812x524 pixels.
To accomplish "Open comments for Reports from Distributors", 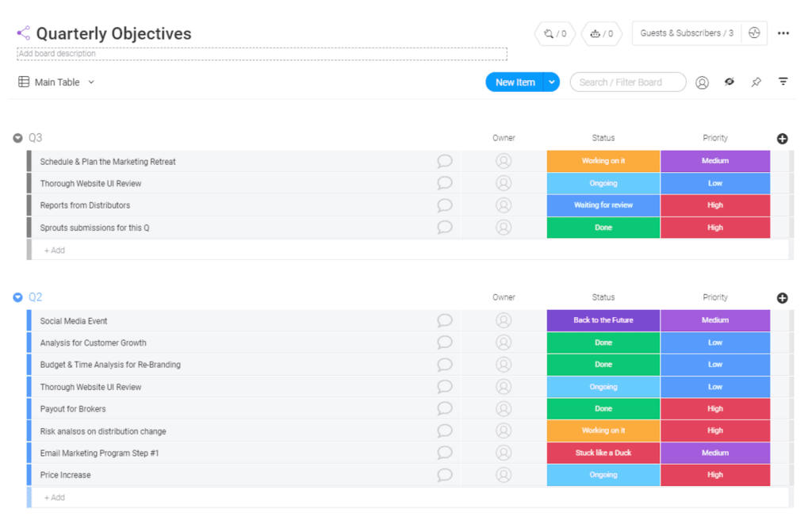I will tap(444, 205).
